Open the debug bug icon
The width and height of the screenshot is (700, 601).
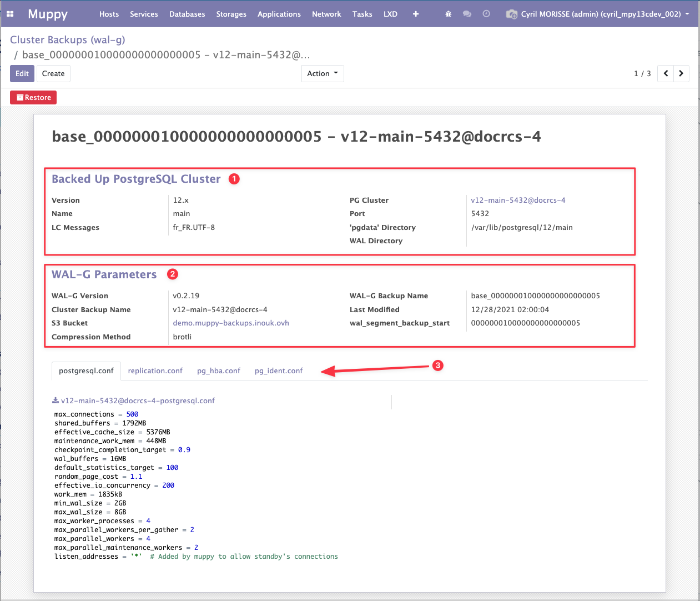tap(449, 14)
